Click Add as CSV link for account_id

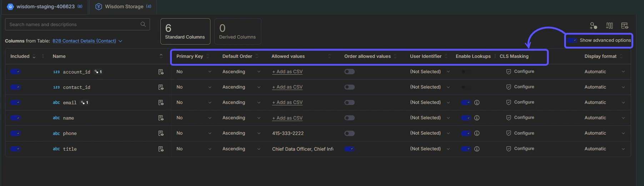click(287, 72)
